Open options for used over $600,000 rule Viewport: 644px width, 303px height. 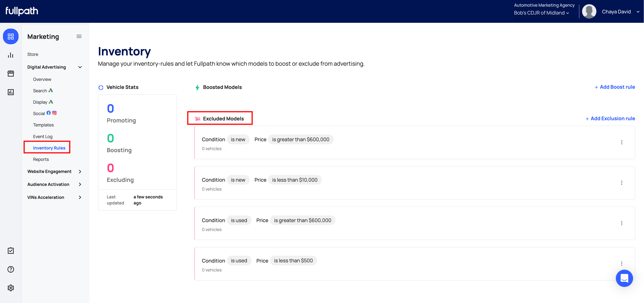(621, 223)
